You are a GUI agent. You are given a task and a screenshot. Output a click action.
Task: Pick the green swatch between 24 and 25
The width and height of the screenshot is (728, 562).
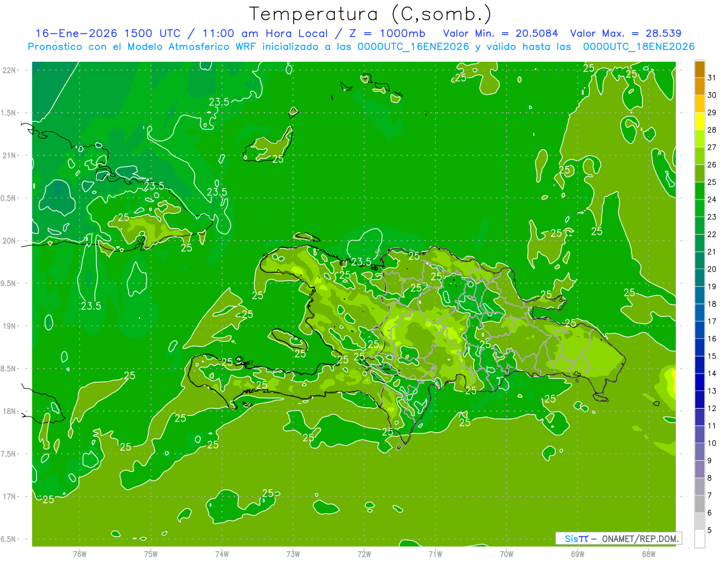tap(699, 190)
